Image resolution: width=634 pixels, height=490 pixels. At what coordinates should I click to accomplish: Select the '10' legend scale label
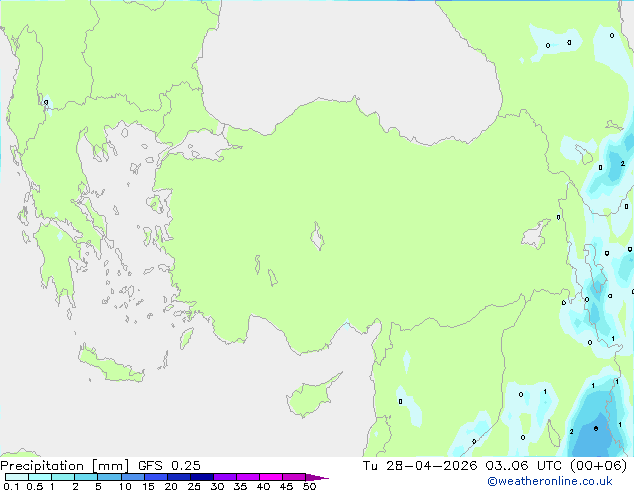pos(125,486)
